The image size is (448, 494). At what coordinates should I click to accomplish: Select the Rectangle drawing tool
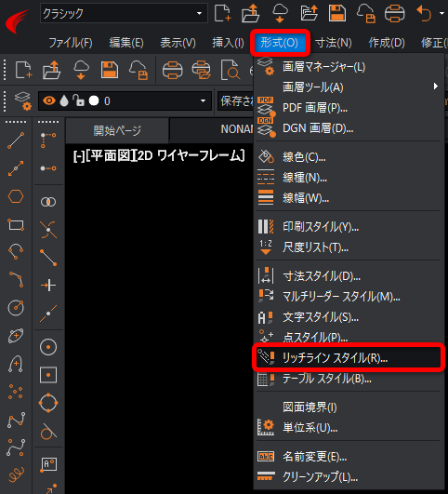click(x=16, y=224)
